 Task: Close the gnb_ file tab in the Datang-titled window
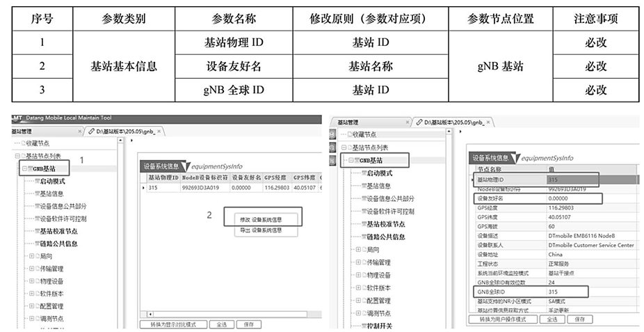(x=160, y=132)
